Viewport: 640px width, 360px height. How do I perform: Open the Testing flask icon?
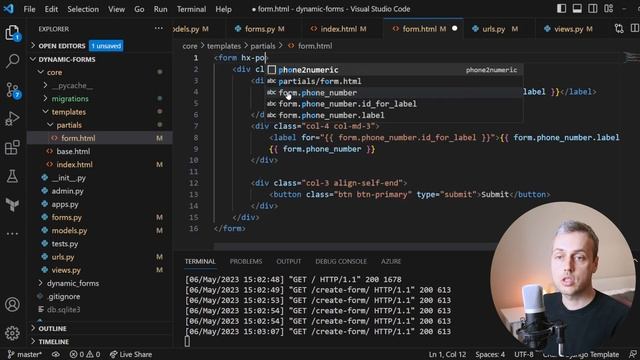click(x=12, y=176)
